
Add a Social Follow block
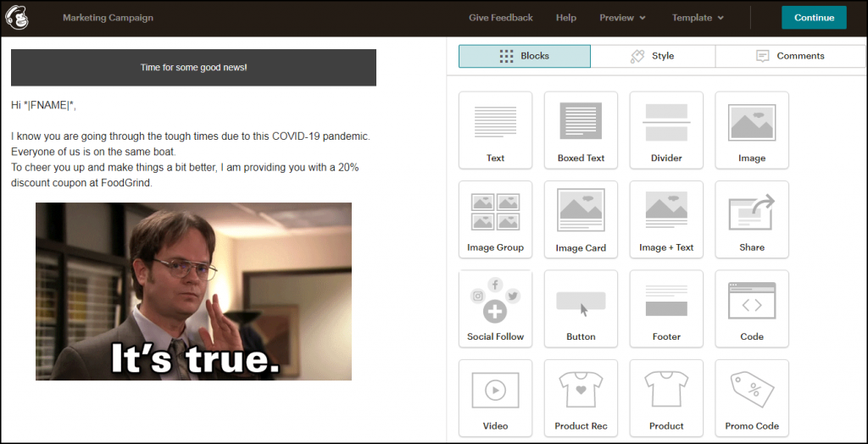[x=495, y=309]
